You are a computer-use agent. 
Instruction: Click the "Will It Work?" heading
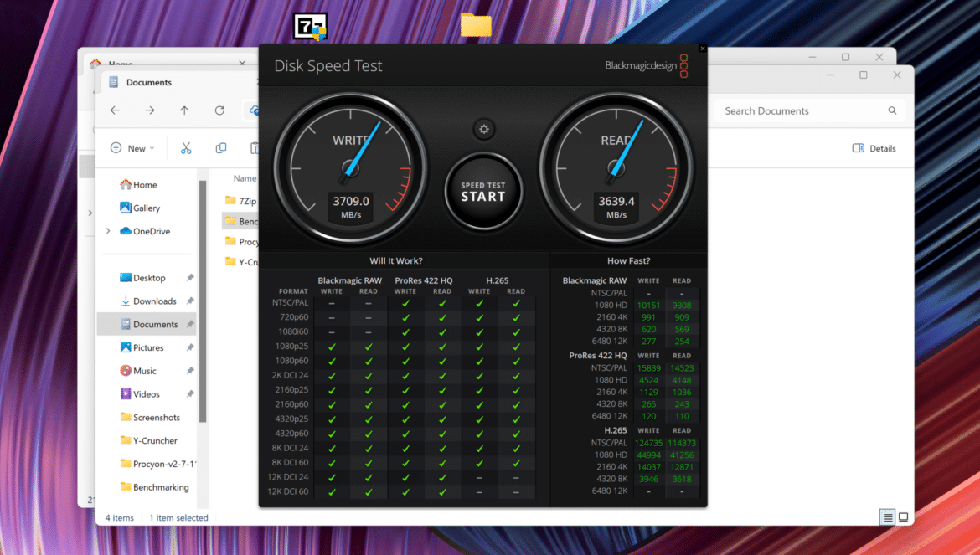tap(395, 260)
